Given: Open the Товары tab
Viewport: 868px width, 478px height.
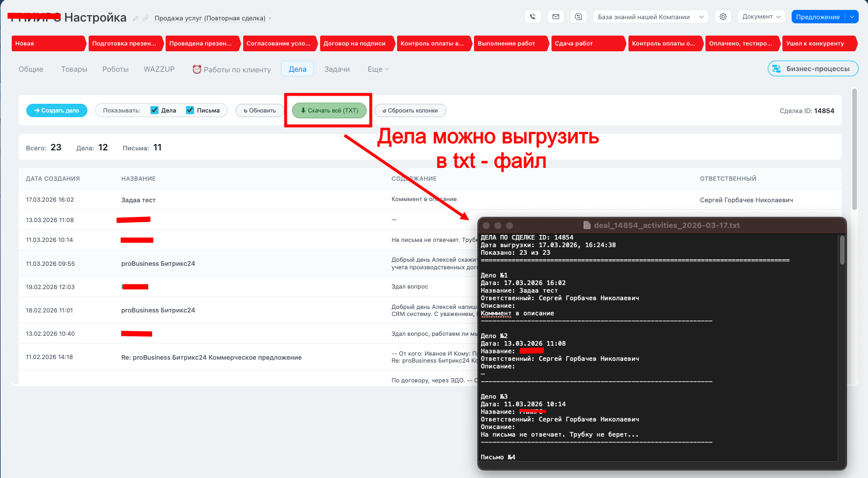Looking at the screenshot, I should click(74, 69).
